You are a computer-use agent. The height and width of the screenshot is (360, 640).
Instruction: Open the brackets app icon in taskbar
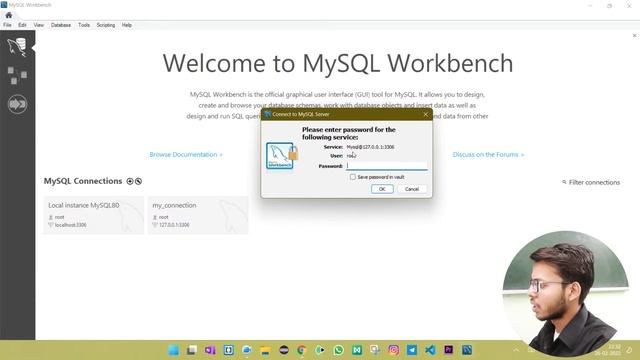229,350
